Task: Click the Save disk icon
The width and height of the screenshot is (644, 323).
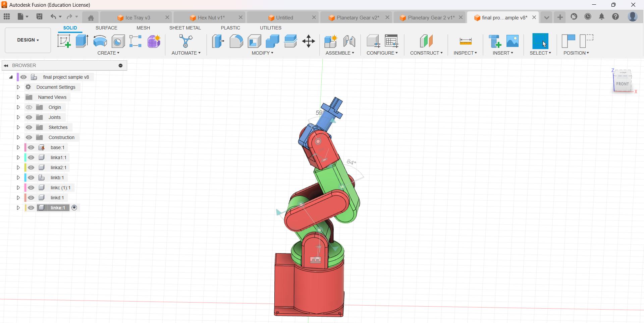Action: [x=39, y=17]
